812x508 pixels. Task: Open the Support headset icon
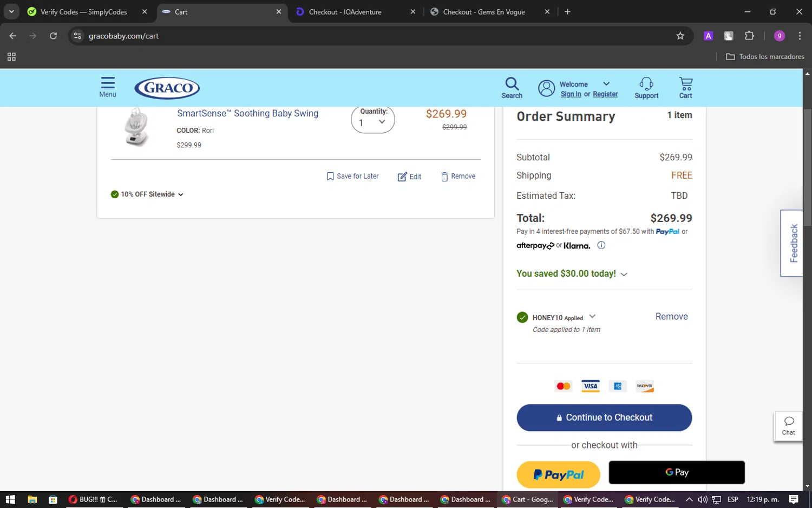coord(646,88)
